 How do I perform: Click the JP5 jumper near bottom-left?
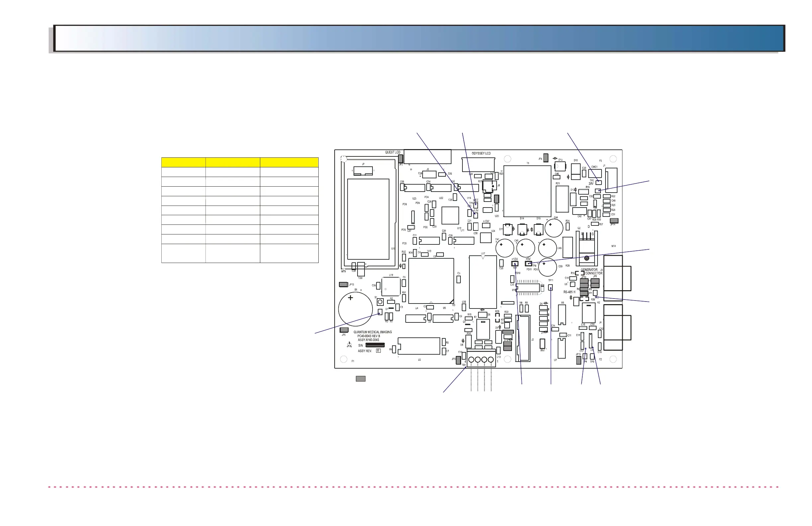[344, 330]
